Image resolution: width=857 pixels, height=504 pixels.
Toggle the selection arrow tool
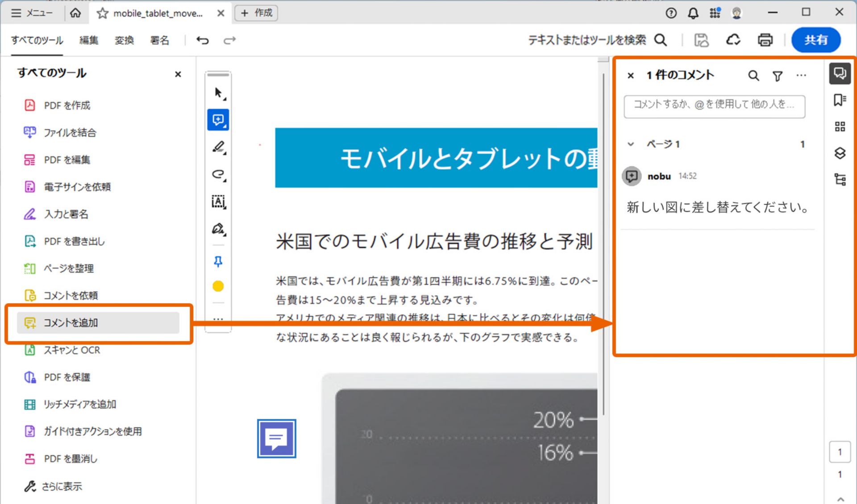(x=218, y=93)
